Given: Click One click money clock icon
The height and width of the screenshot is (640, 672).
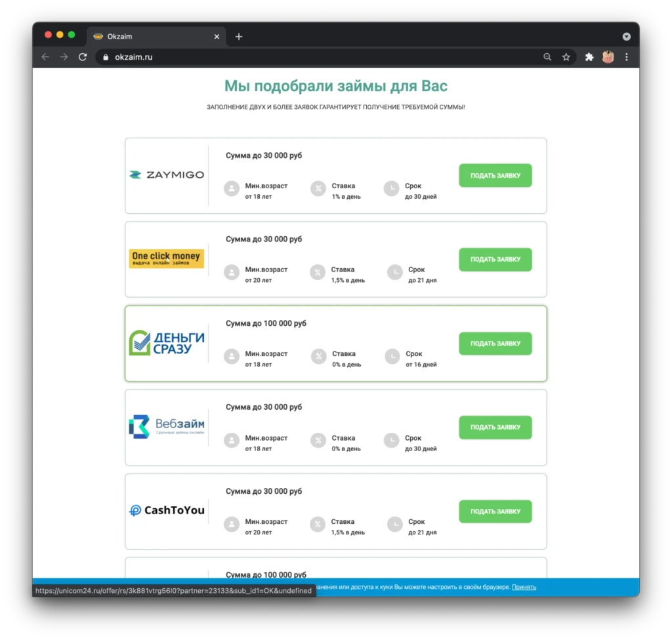Looking at the screenshot, I should click(394, 272).
